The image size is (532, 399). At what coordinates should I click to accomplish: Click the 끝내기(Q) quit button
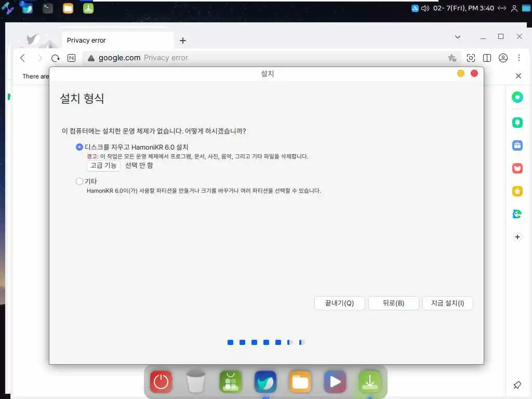339,303
